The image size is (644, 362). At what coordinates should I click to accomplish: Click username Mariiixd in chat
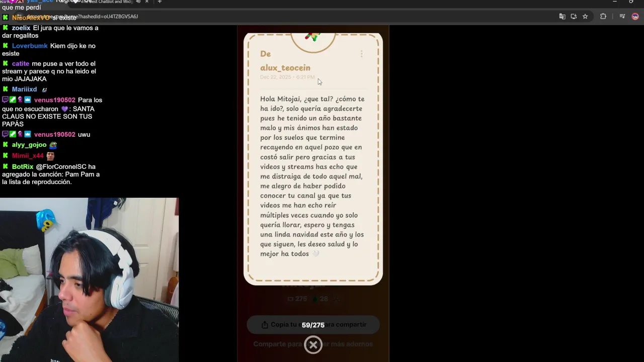24,89
